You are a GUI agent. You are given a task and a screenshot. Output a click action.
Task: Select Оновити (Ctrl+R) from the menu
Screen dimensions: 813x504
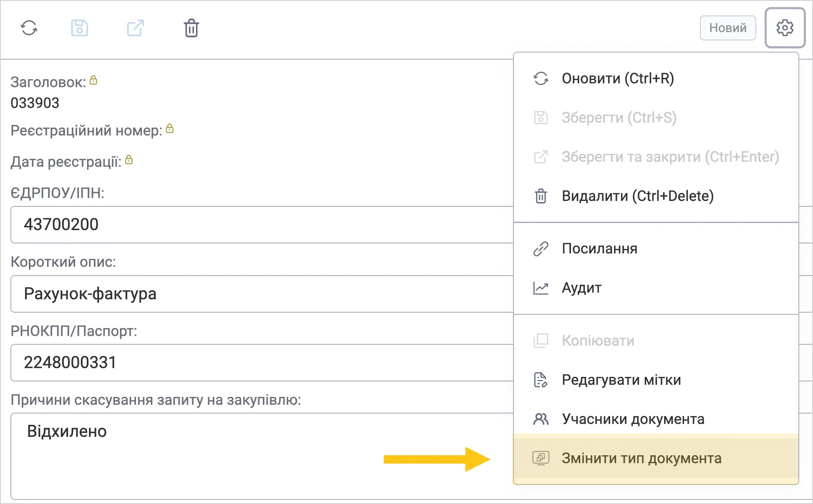[x=656, y=78]
